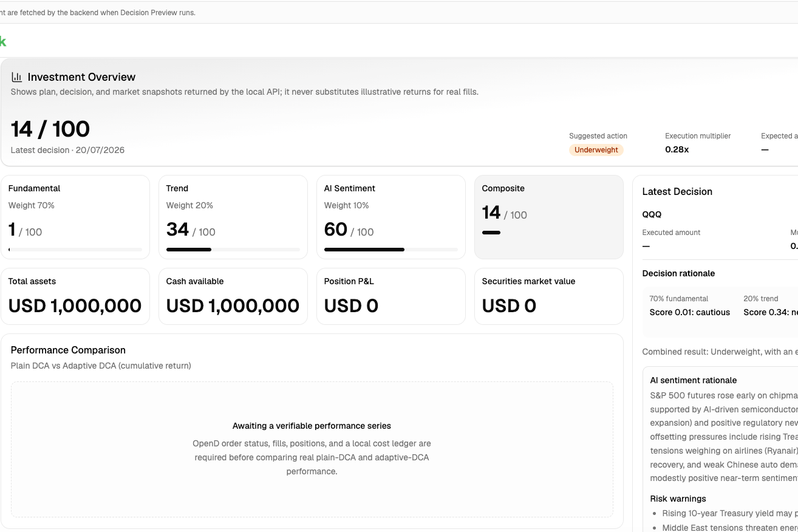Click the AI sentiment rationale heading

[693, 380]
